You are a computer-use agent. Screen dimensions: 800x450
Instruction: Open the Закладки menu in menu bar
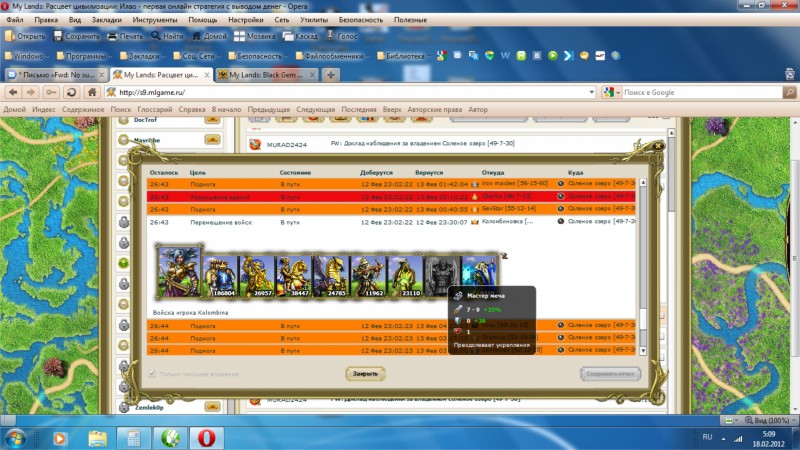pos(107,20)
